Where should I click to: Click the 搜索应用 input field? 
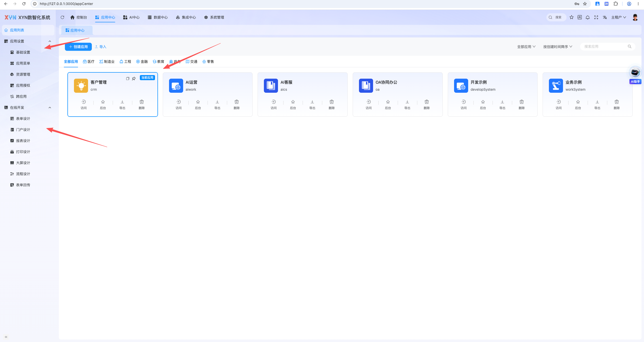click(x=608, y=46)
